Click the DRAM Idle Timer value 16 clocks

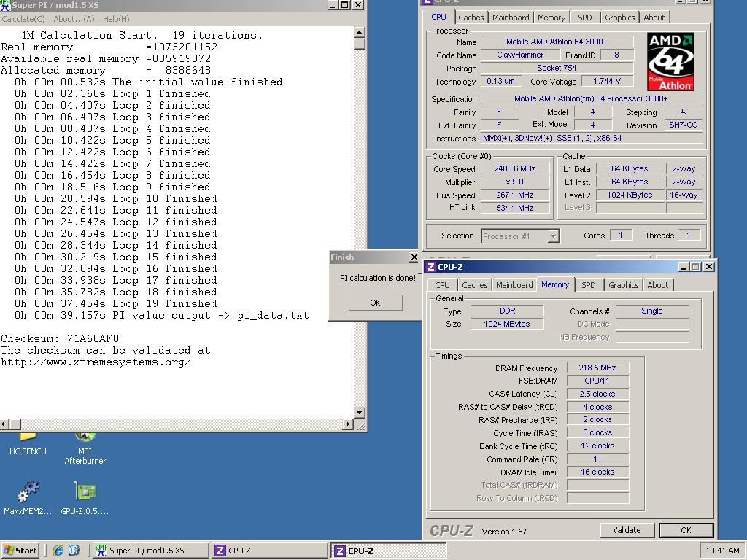(x=597, y=472)
